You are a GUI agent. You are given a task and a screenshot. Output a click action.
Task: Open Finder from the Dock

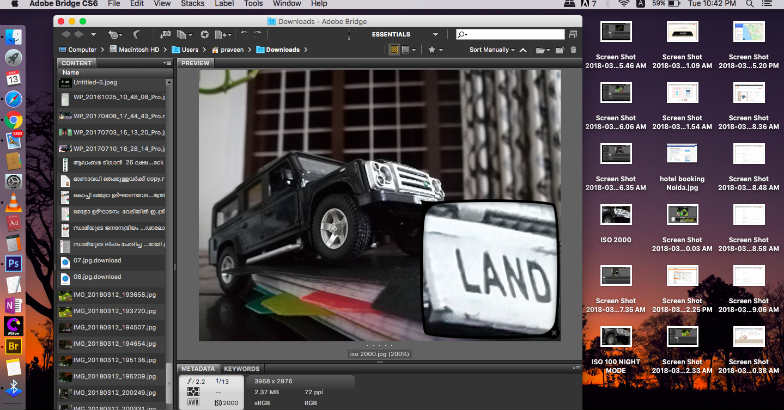pos(14,37)
